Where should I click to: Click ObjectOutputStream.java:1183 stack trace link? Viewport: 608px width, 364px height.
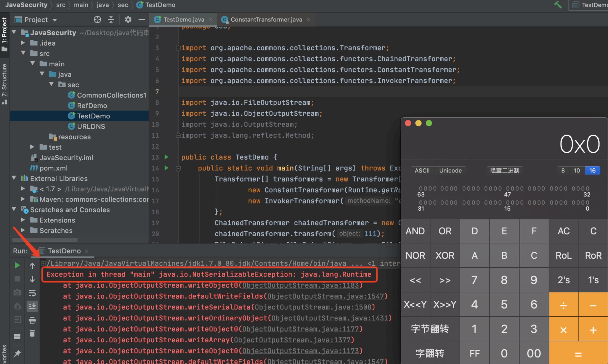(300, 285)
